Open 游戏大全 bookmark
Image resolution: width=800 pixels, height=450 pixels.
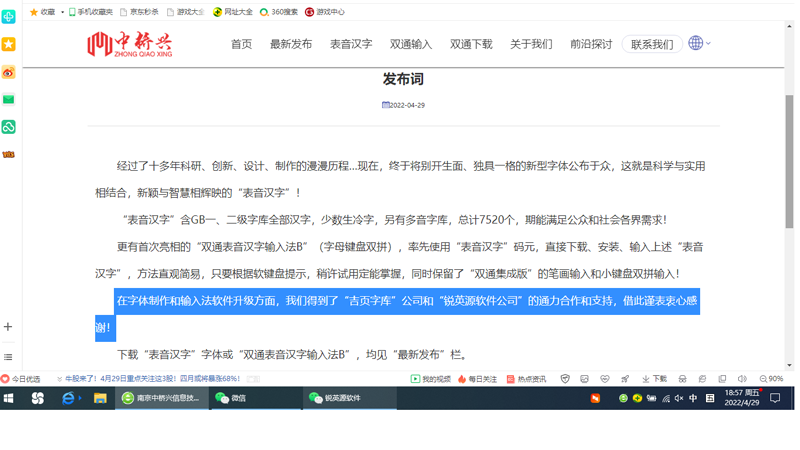pos(186,12)
